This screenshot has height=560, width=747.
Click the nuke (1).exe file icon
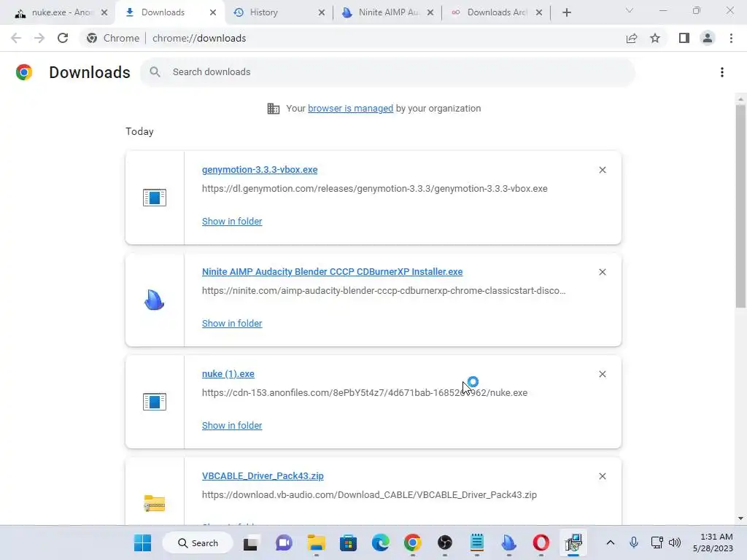[155, 402]
